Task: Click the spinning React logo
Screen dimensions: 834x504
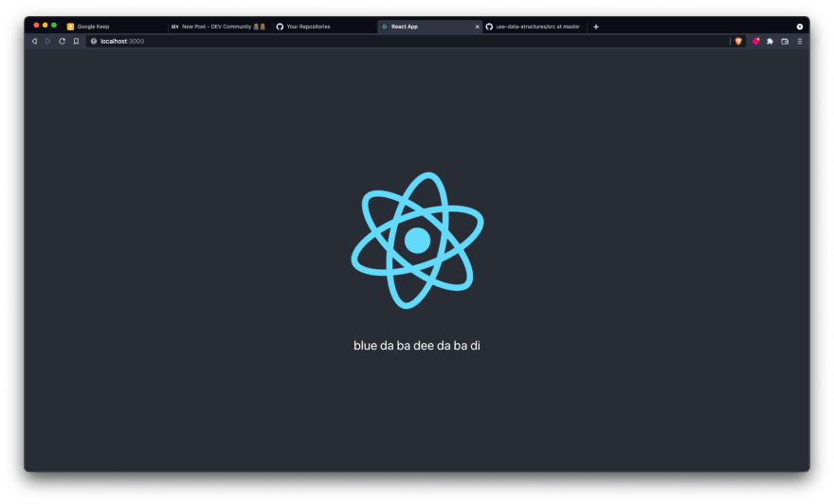Action: click(x=418, y=241)
